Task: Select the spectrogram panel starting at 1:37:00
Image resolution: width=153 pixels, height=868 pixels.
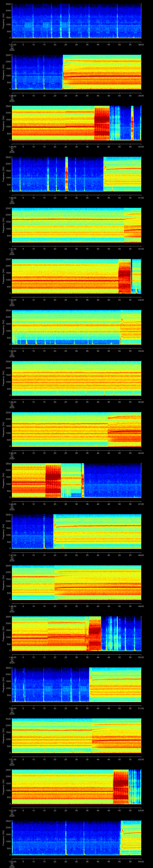Action: tap(77, 21)
